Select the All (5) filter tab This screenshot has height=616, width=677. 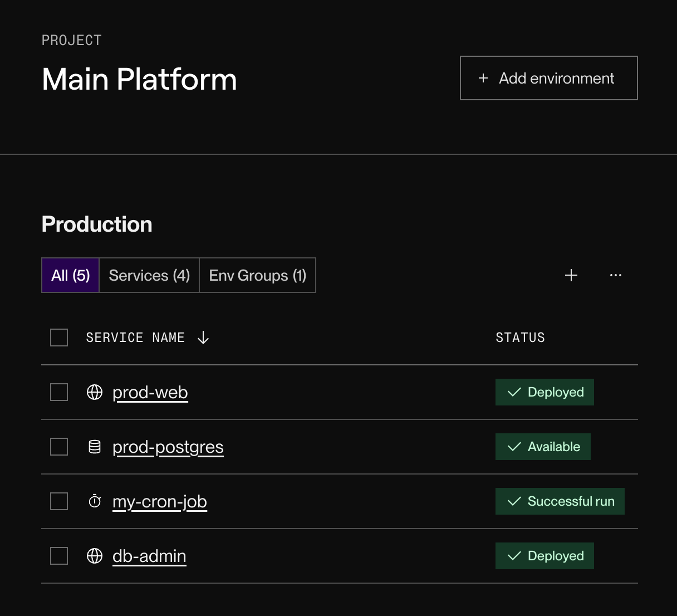[x=70, y=275]
